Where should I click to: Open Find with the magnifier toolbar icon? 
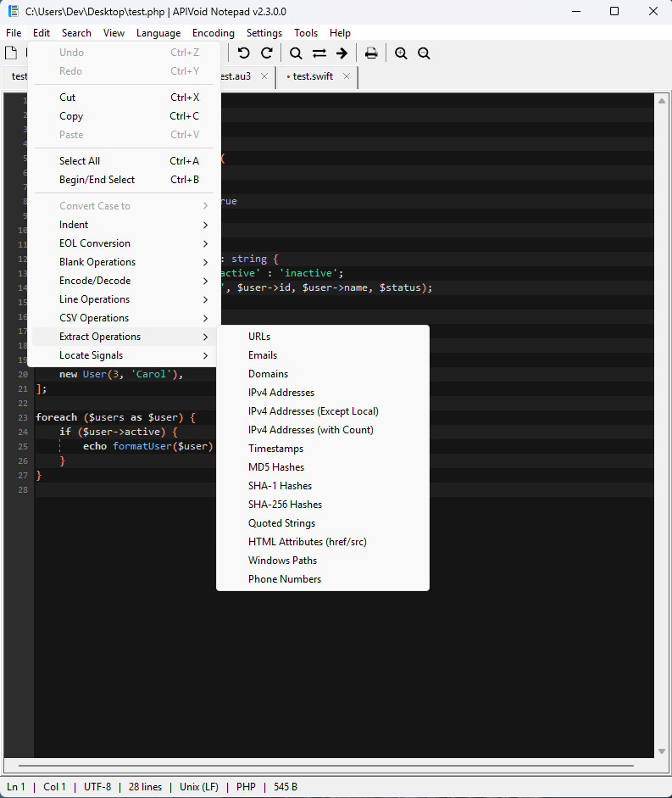pyautogui.click(x=296, y=53)
